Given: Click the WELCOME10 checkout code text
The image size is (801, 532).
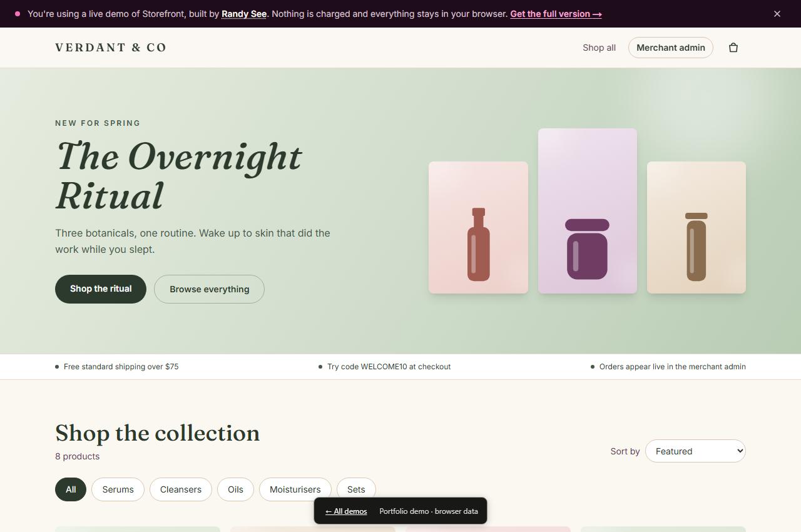Looking at the screenshot, I should tap(389, 367).
